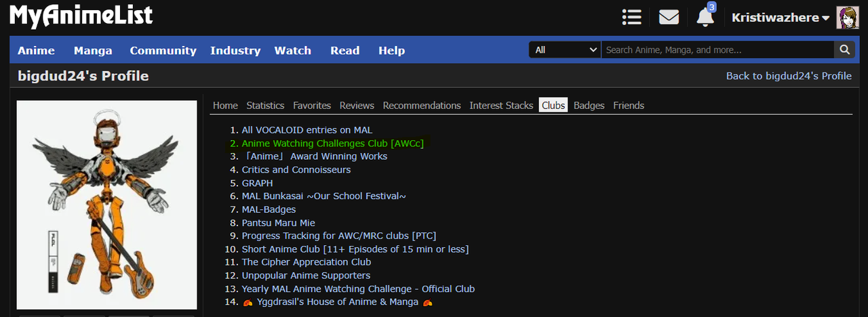Switch to the Favorites tab
Image resolution: width=868 pixels, height=317 pixels.
click(312, 105)
